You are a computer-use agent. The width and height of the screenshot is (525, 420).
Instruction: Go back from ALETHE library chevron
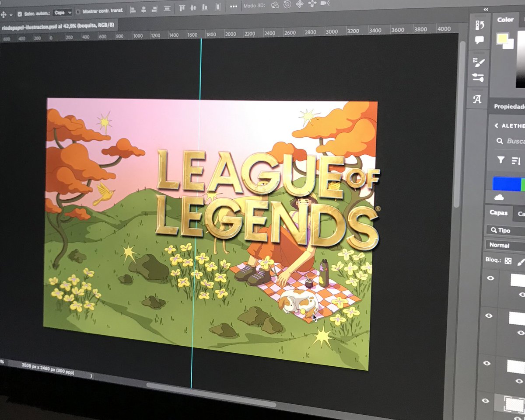tap(496, 125)
